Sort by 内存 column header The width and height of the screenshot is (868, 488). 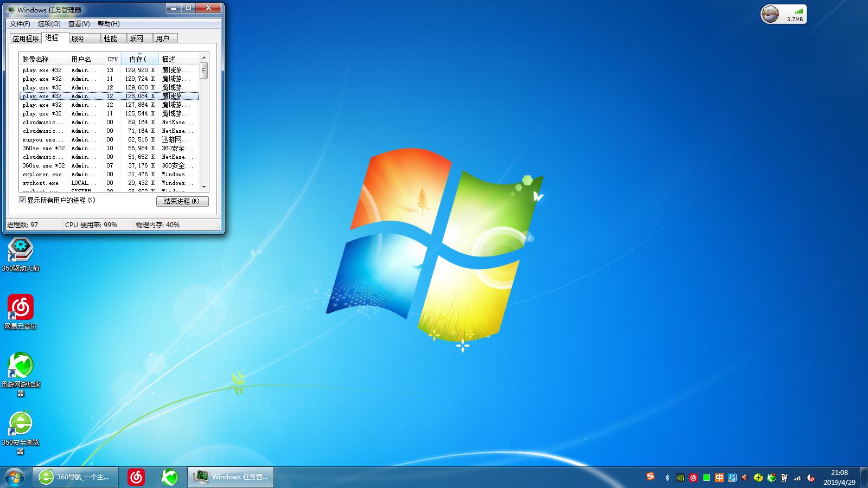[x=140, y=59]
